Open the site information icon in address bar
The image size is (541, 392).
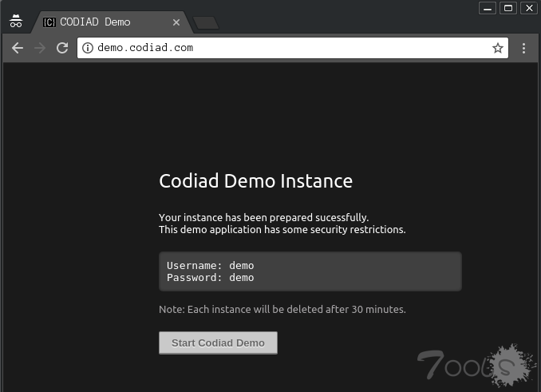[x=88, y=48]
